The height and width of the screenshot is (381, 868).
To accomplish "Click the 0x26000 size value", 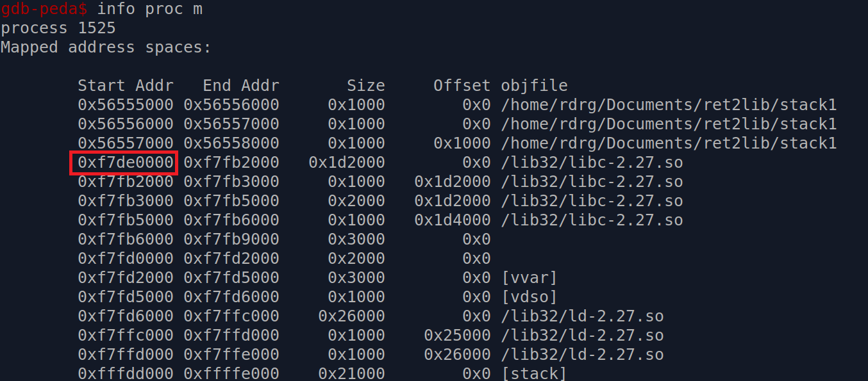I will click(352, 316).
